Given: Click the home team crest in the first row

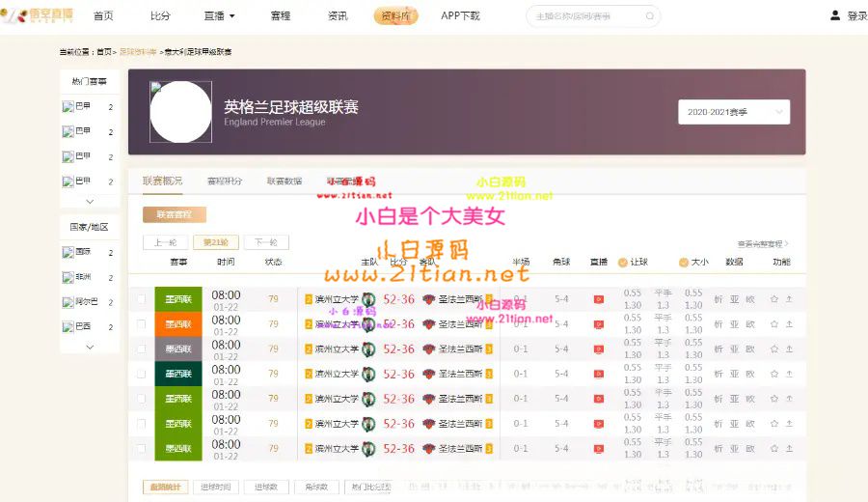Looking at the screenshot, I should click(368, 299).
